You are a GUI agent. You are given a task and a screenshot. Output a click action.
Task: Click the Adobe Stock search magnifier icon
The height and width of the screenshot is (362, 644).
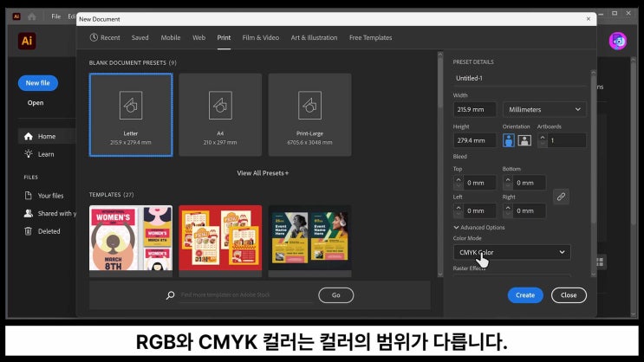171,295
